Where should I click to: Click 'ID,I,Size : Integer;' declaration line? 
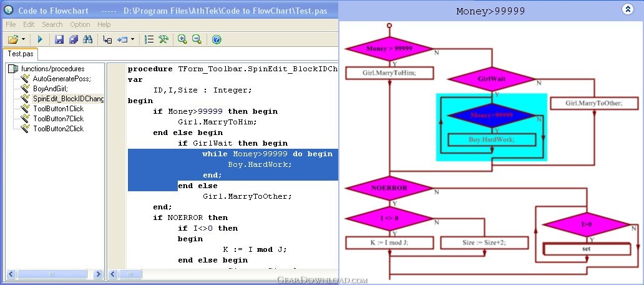click(202, 90)
